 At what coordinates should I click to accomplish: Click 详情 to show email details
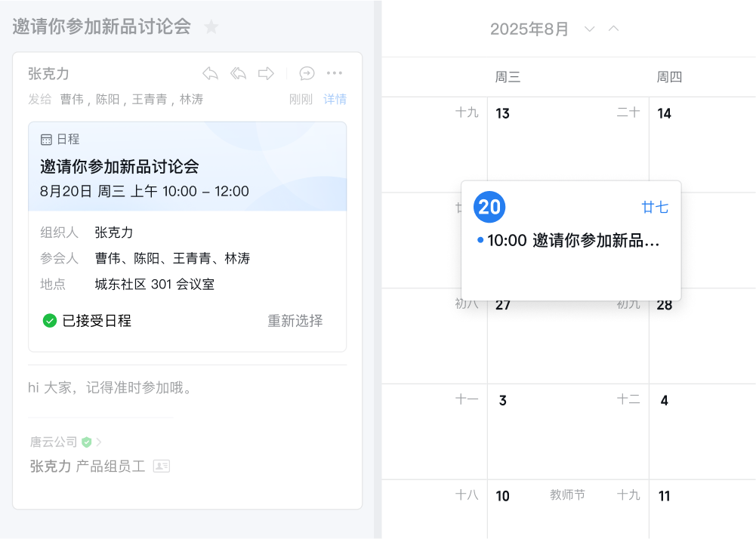[335, 99]
